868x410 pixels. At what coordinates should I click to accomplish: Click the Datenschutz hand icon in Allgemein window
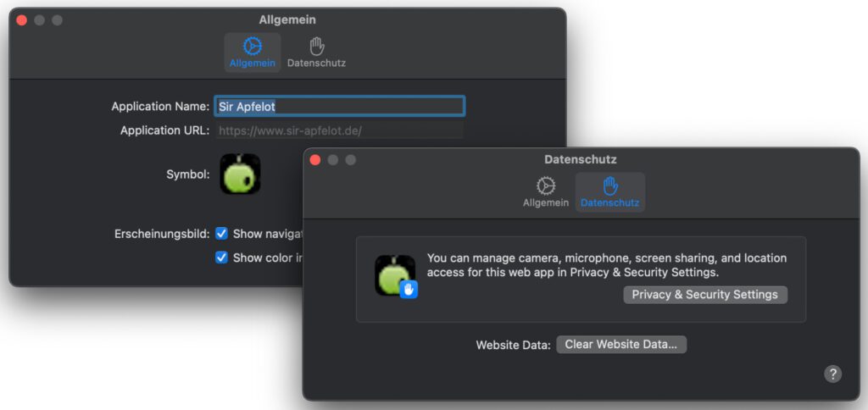[316, 47]
